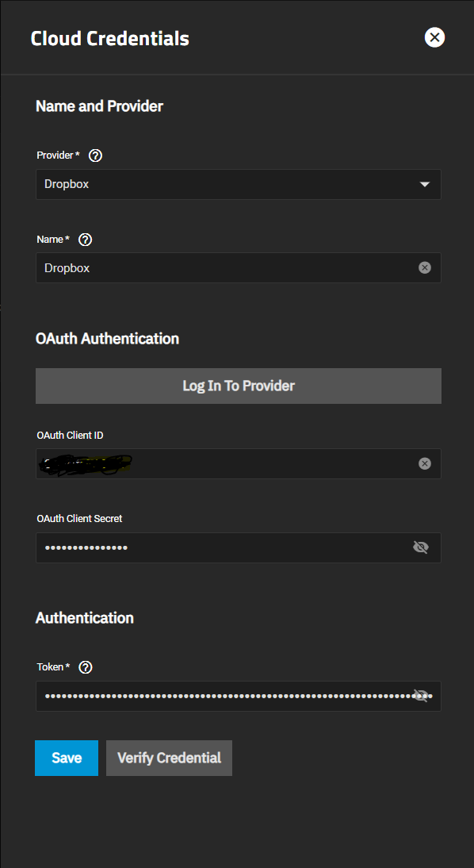Viewport: 474px width, 868px height.
Task: Open help tooltip for Provider field
Action: (x=95, y=156)
